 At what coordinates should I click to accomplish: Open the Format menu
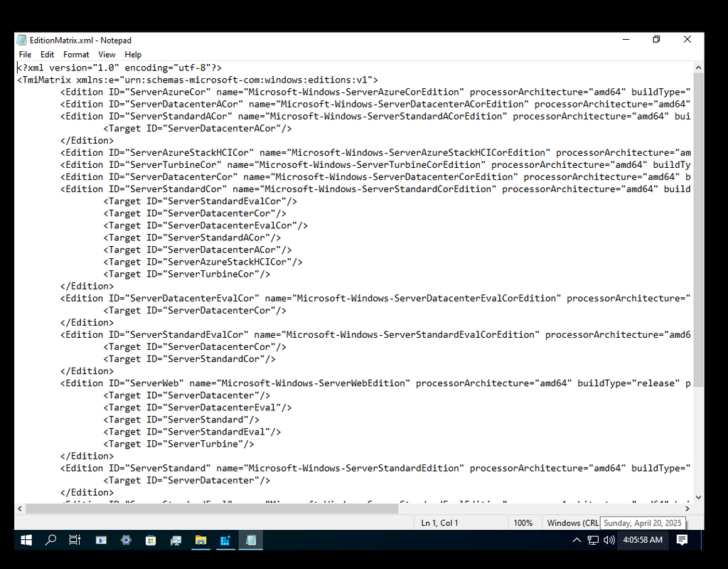pyautogui.click(x=75, y=54)
